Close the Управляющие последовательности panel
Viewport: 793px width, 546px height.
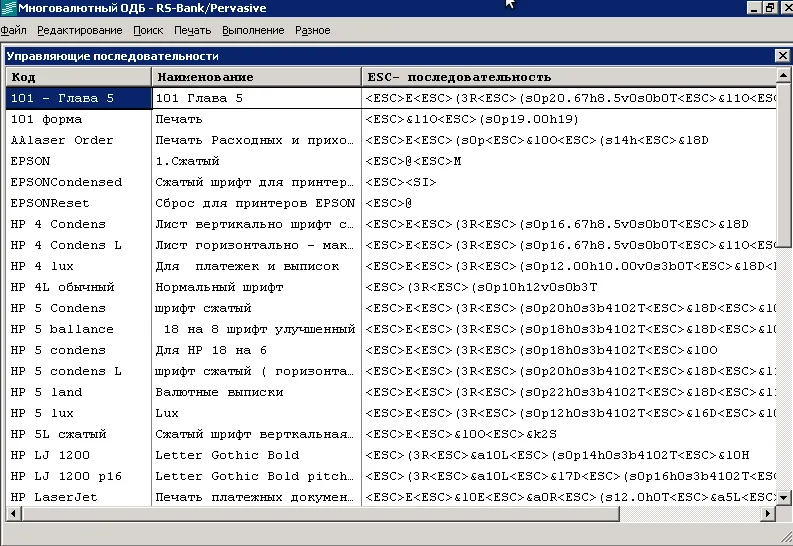[x=782, y=56]
